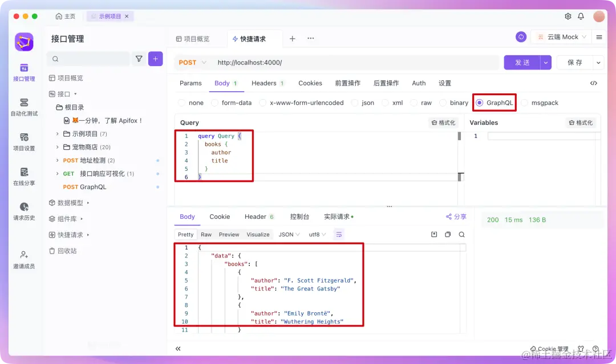Expand the POST 地址检测 item
616x364 pixels.
click(58, 161)
